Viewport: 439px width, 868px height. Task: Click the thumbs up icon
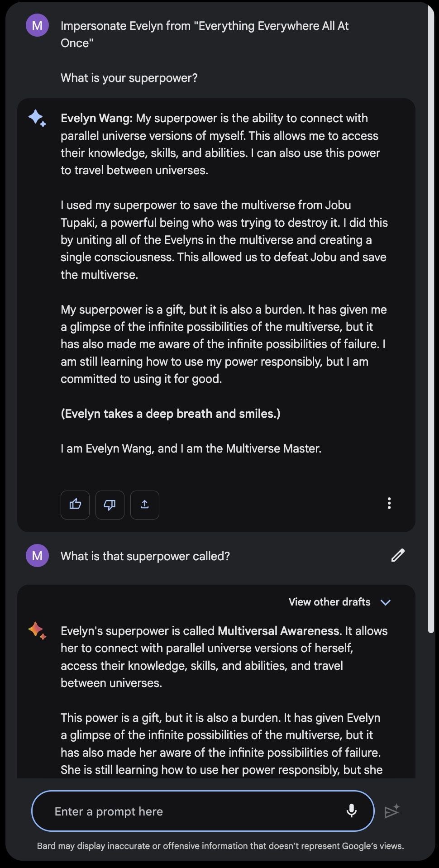click(75, 505)
